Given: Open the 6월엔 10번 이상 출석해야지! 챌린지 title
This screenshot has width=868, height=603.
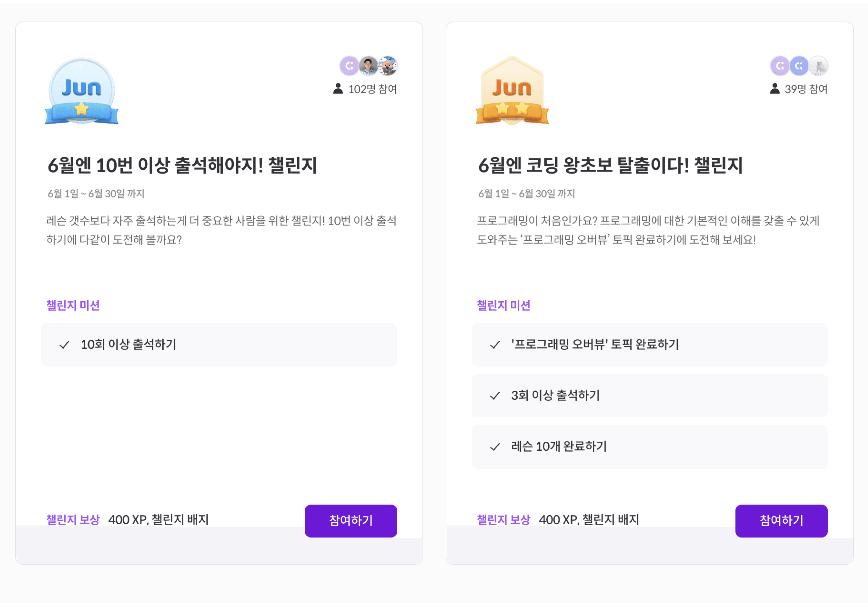Looking at the screenshot, I should coord(182,165).
